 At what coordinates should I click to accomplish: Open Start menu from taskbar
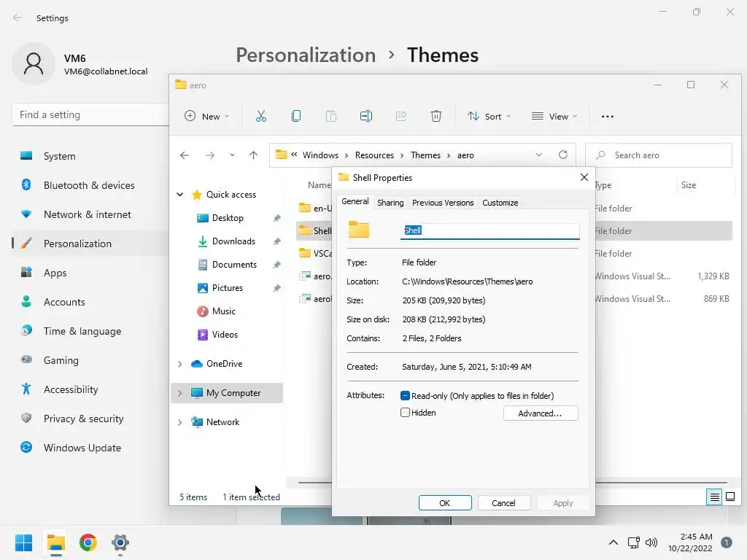click(x=23, y=542)
